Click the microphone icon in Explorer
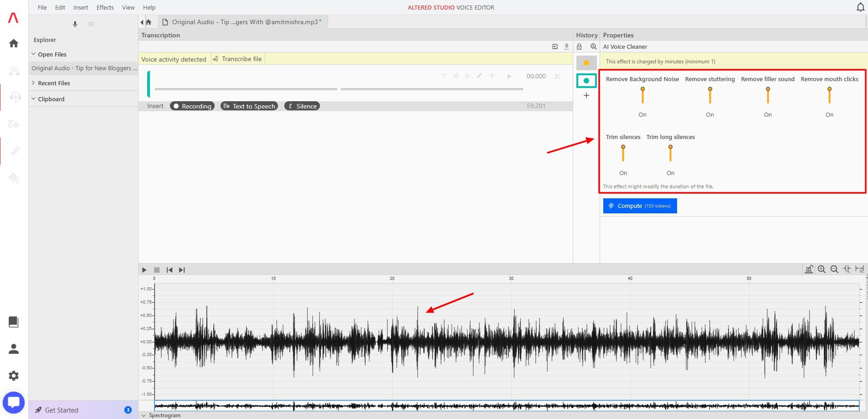 [75, 24]
